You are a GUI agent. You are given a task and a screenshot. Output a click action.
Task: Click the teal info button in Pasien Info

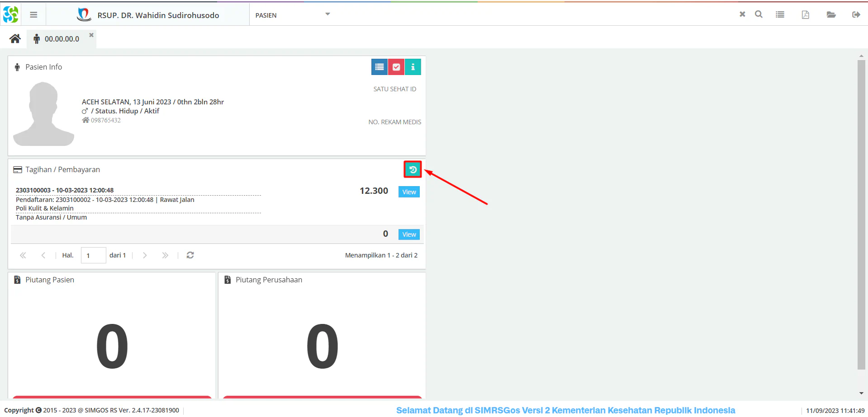(413, 67)
